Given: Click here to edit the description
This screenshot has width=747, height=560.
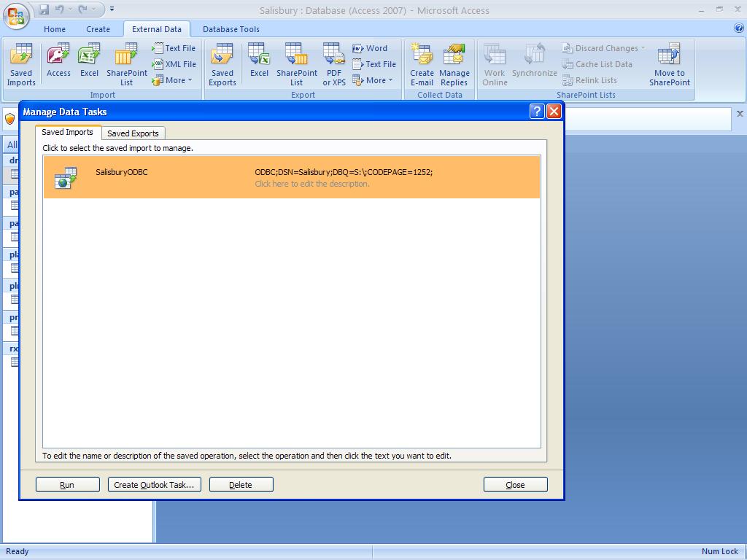Looking at the screenshot, I should [x=312, y=184].
